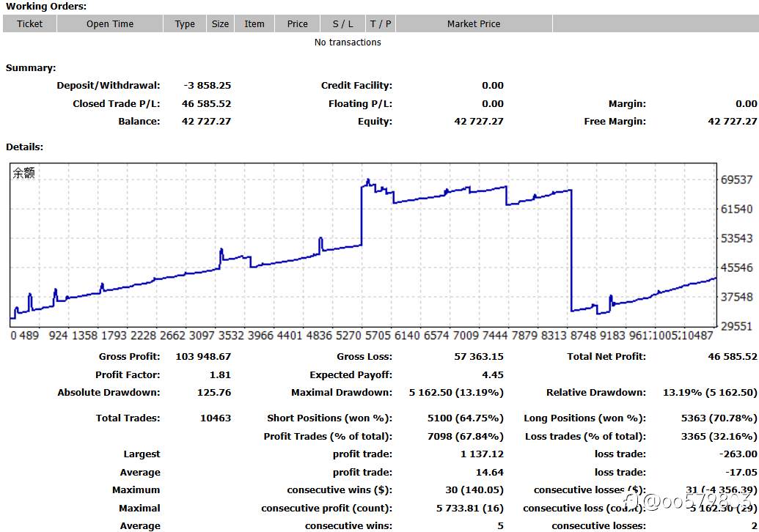759x532 pixels.
Task: Click the Price column header
Action: (x=298, y=23)
